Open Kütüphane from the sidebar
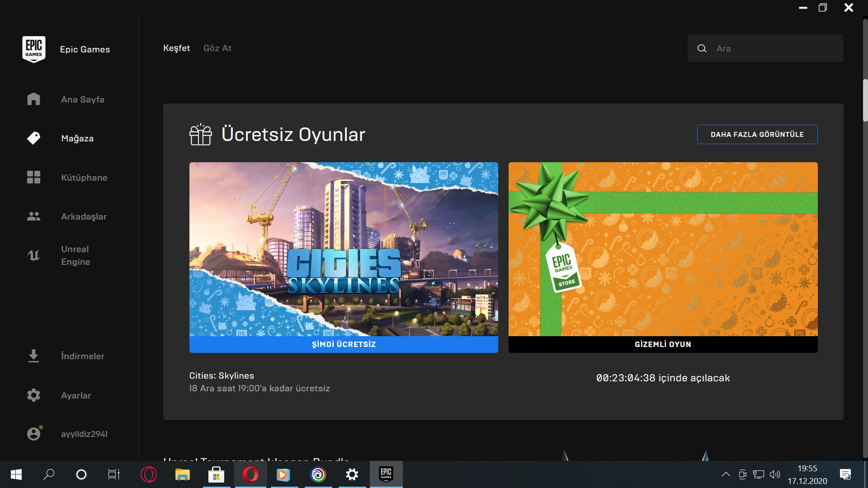868x488 pixels. [84, 178]
